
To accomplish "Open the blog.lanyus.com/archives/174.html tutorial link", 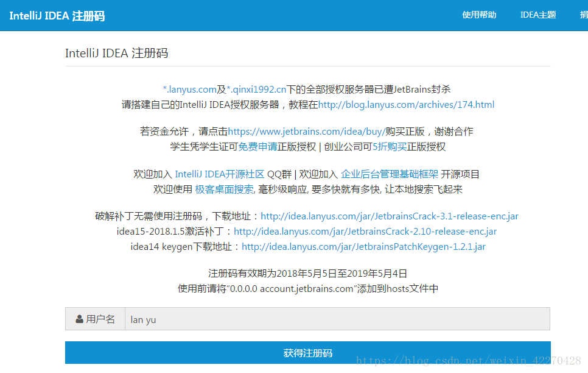I will [406, 104].
